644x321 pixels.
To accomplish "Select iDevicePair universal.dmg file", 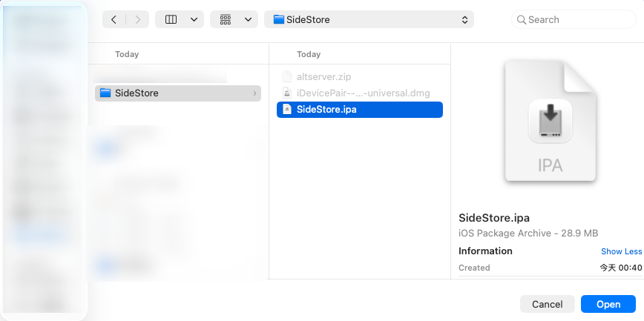I will (360, 93).
